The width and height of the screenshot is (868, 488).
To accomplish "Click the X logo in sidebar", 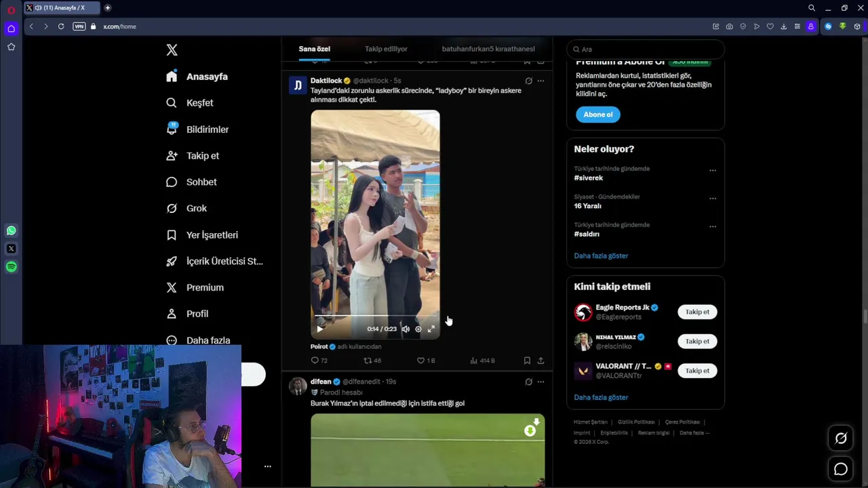I will coord(172,50).
